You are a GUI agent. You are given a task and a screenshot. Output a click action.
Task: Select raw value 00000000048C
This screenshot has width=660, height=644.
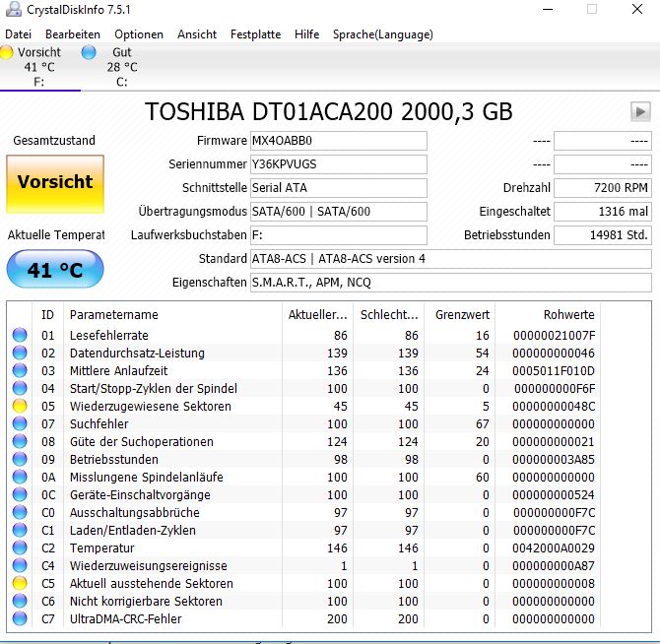pos(554,407)
